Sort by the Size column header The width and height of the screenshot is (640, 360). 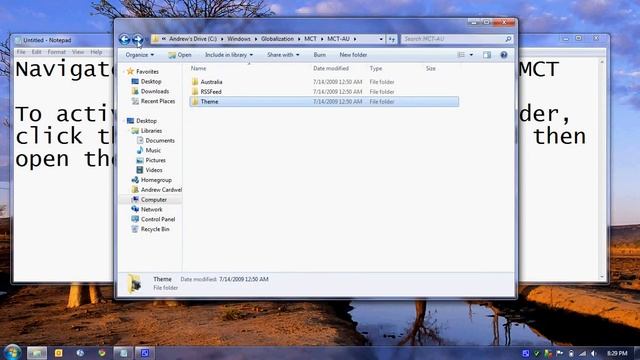click(x=431, y=69)
